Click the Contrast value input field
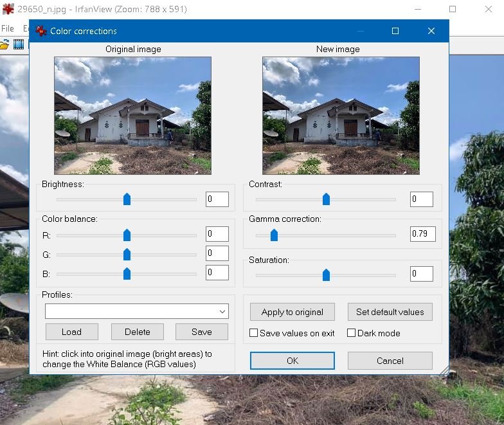The width and height of the screenshot is (504, 425). click(422, 199)
